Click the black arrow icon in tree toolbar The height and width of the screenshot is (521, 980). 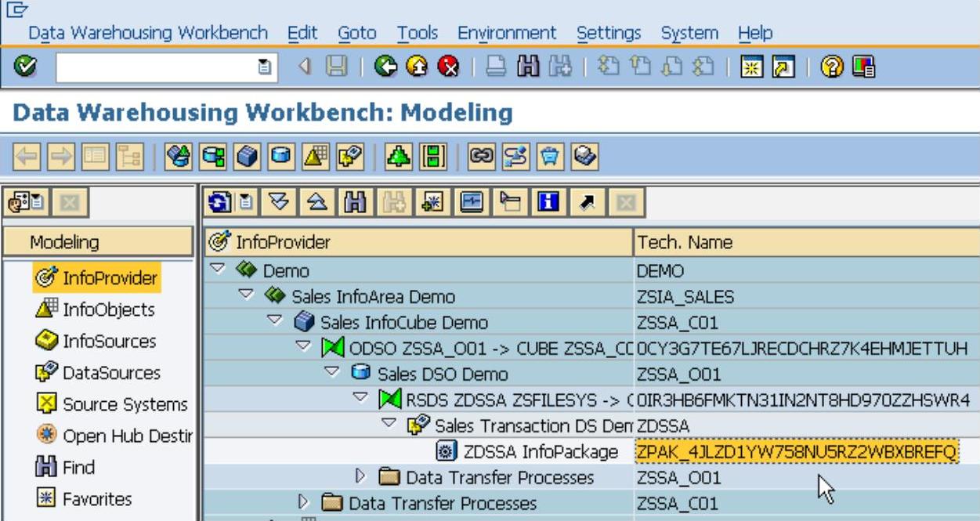[x=586, y=204]
